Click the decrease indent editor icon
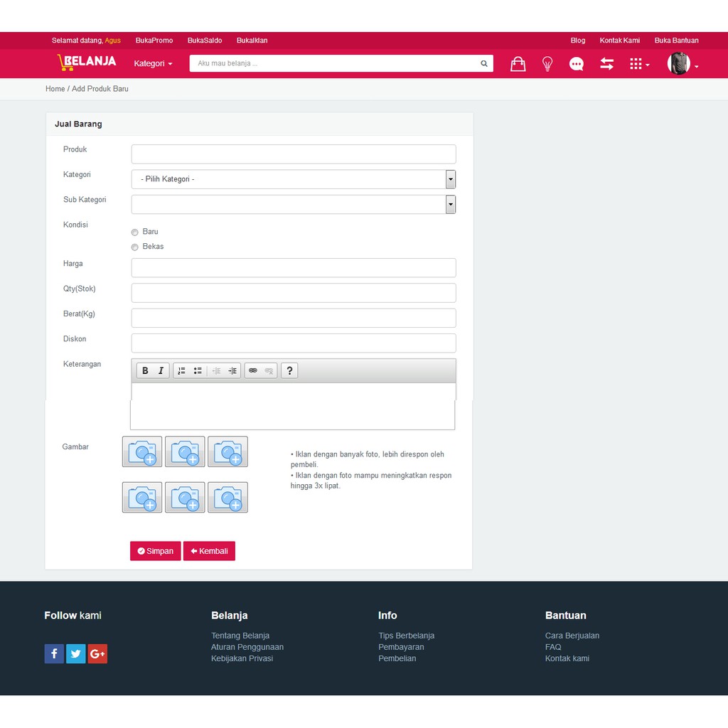Viewport: 728px width, 728px height. [216, 370]
